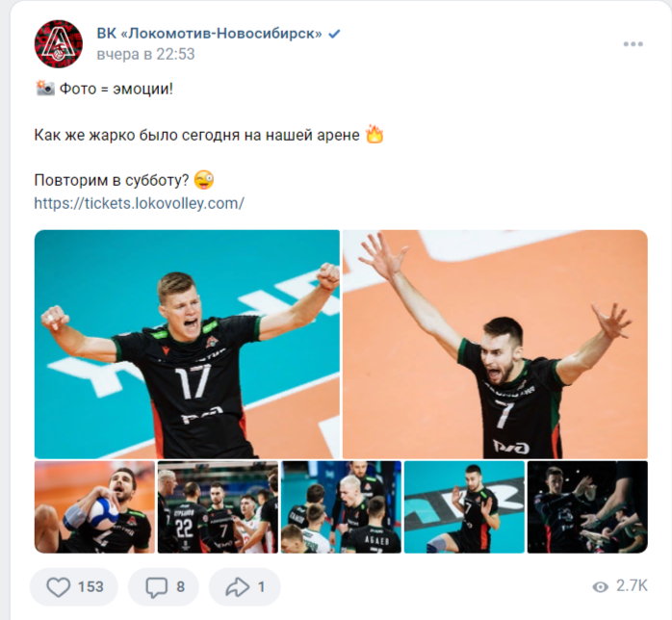Open the three-dots post options menu

coord(633,44)
